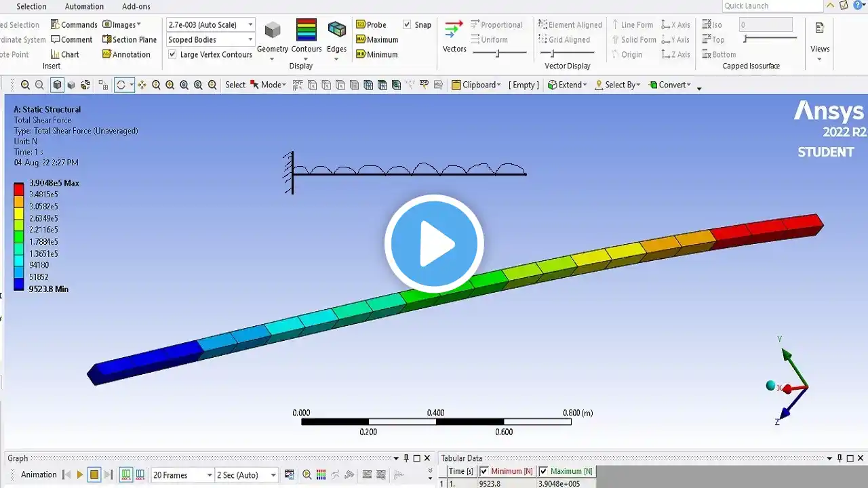868x488 pixels.
Task: Add an Annotation to the result
Action: pos(126,55)
